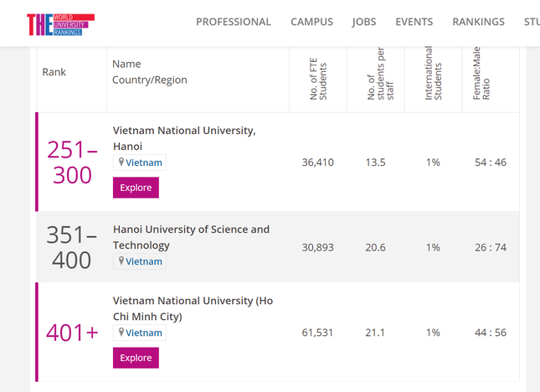Click location pin icon for Hanoi university
This screenshot has height=392, width=540.
(121, 162)
